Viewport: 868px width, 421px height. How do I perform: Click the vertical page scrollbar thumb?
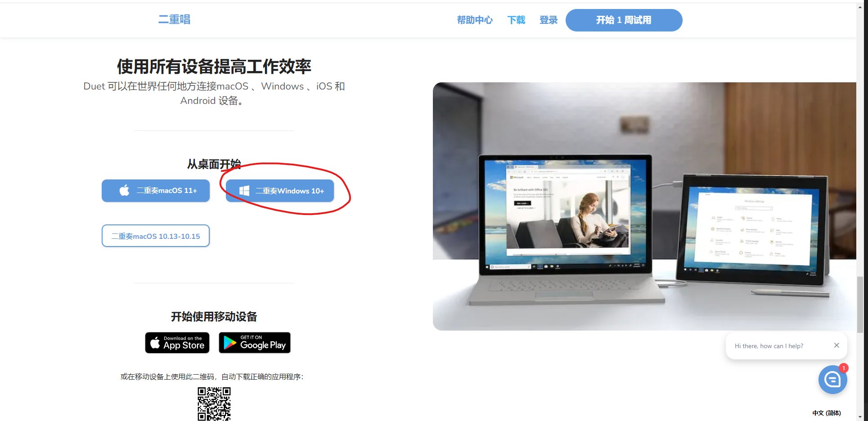coord(860,305)
